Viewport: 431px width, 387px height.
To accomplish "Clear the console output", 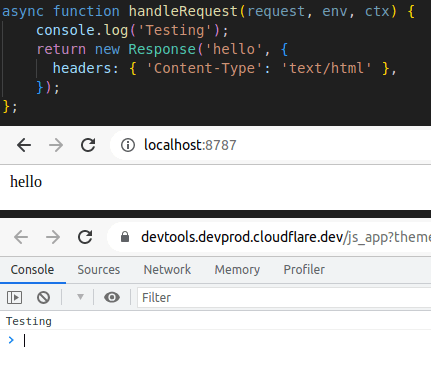I will [44, 297].
